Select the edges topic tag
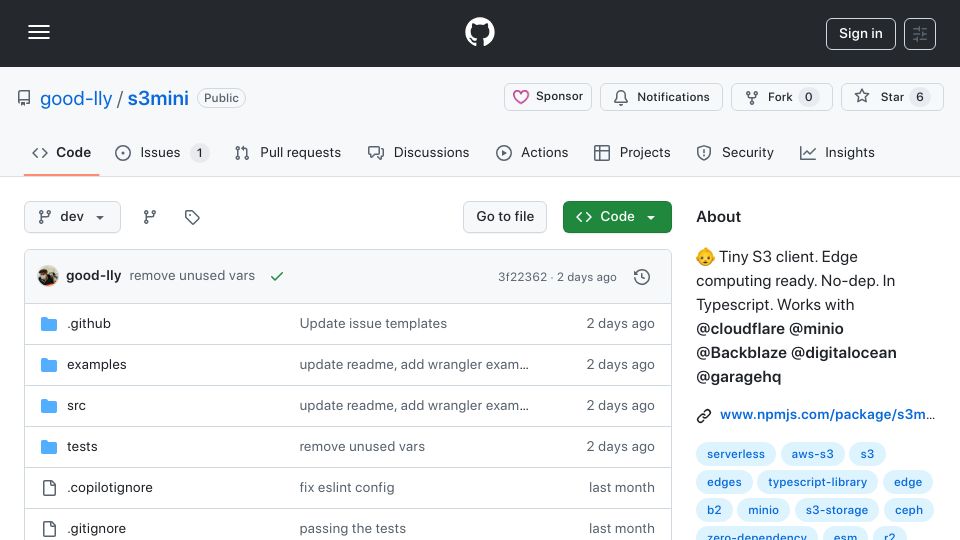This screenshot has width=960, height=540. pos(724,482)
